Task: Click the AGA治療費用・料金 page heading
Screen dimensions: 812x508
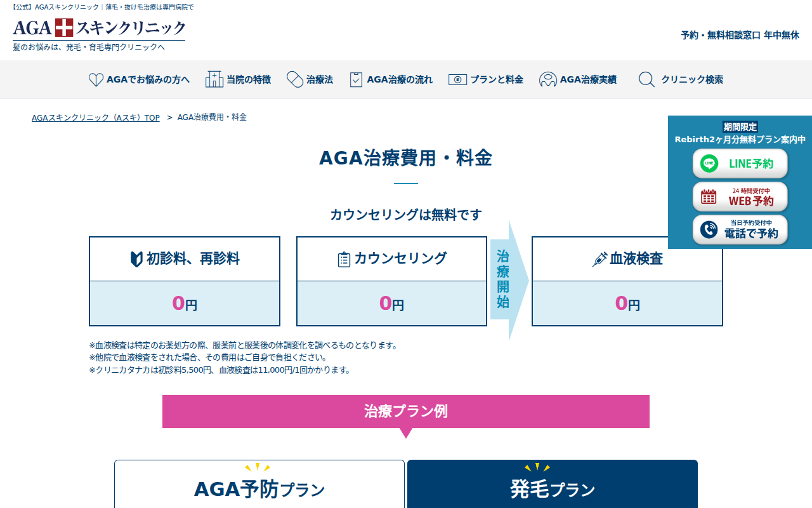Action: tap(406, 158)
